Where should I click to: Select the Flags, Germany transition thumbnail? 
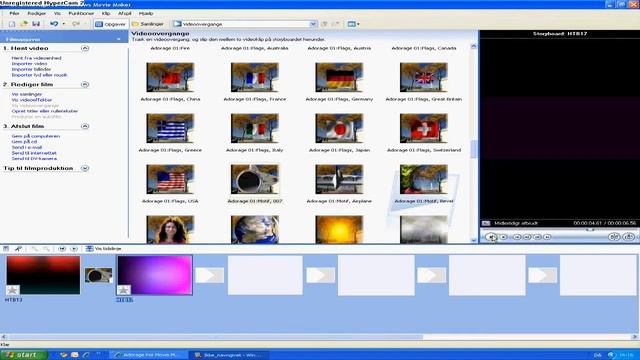tap(339, 77)
